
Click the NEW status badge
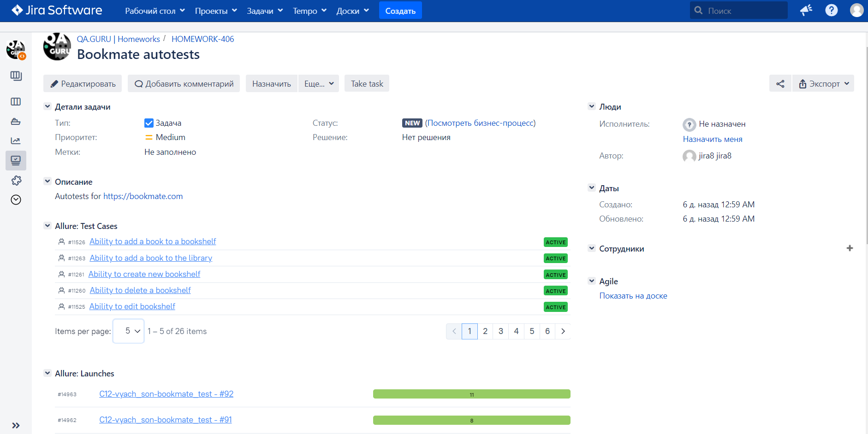point(412,123)
